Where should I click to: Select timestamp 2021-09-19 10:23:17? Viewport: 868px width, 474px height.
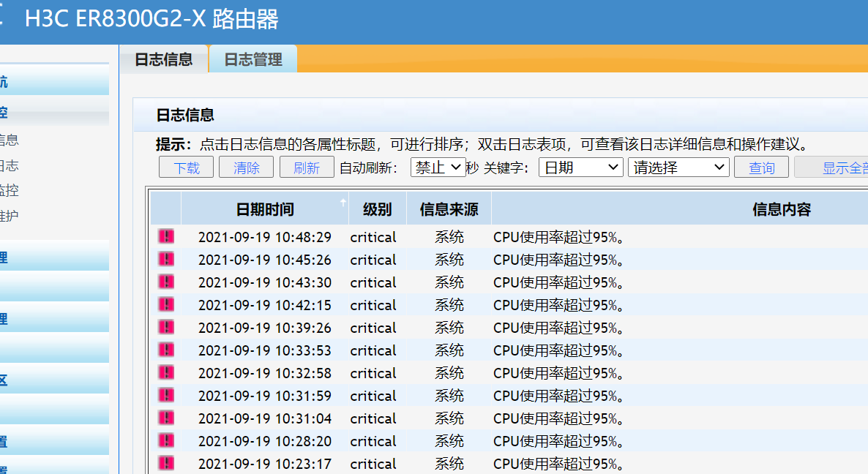[x=265, y=464]
